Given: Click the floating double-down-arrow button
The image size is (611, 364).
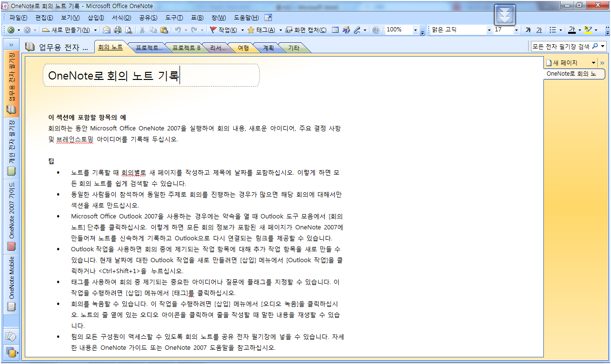Looking at the screenshot, I should coord(506,14).
